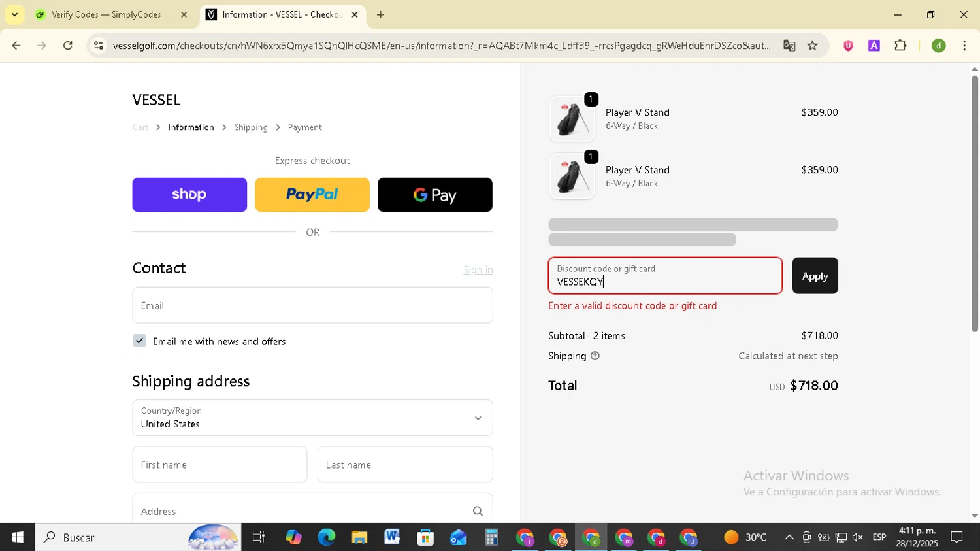Open the clock showing 4:11 p. m.
The image size is (980, 551).
tap(917, 537)
